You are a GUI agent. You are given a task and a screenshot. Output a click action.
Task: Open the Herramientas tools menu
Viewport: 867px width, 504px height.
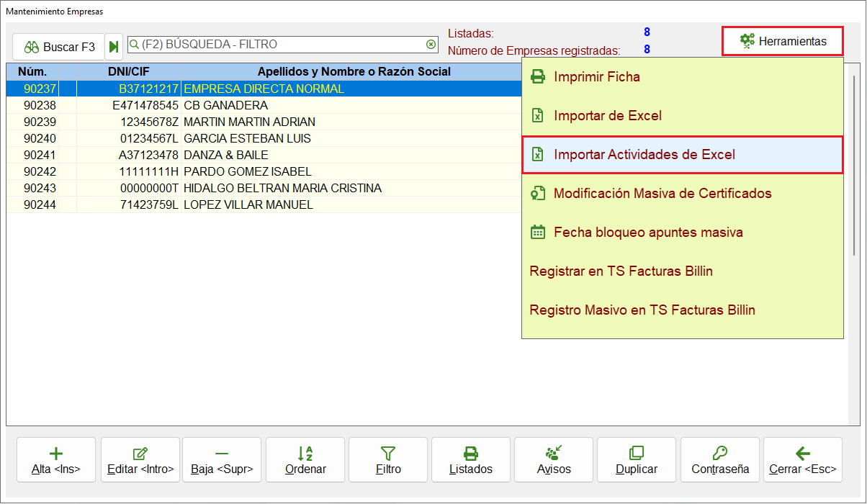click(x=783, y=41)
